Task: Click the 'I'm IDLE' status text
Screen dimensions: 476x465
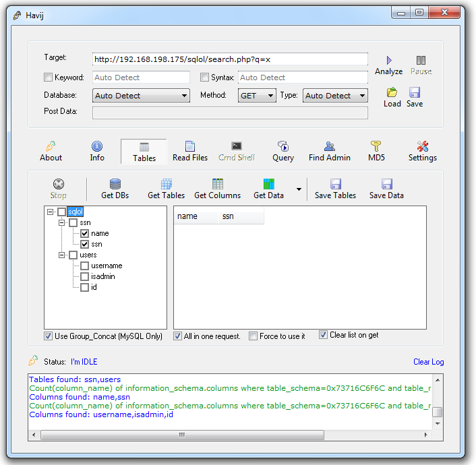Action: (x=84, y=362)
